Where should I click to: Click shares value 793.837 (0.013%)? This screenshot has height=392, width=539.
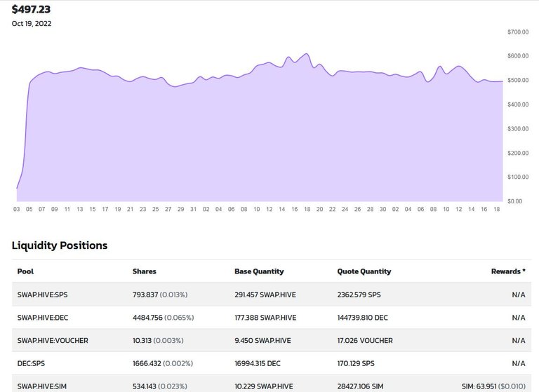tap(160, 295)
